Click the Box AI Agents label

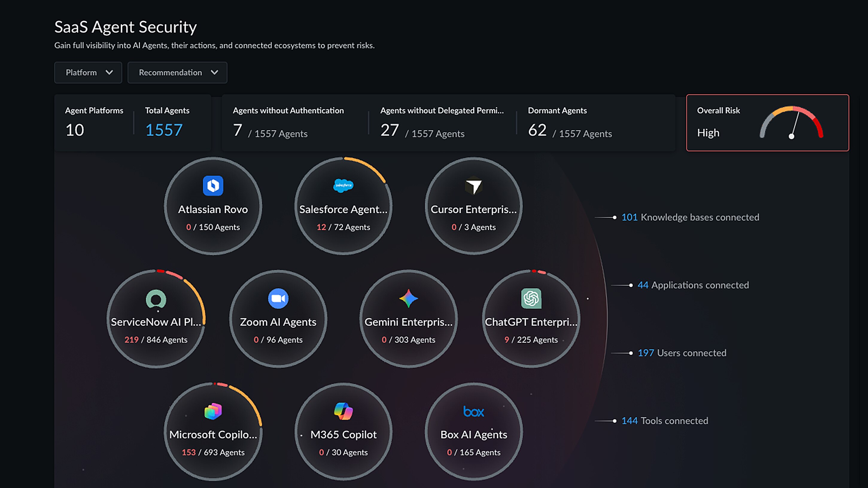tap(473, 435)
